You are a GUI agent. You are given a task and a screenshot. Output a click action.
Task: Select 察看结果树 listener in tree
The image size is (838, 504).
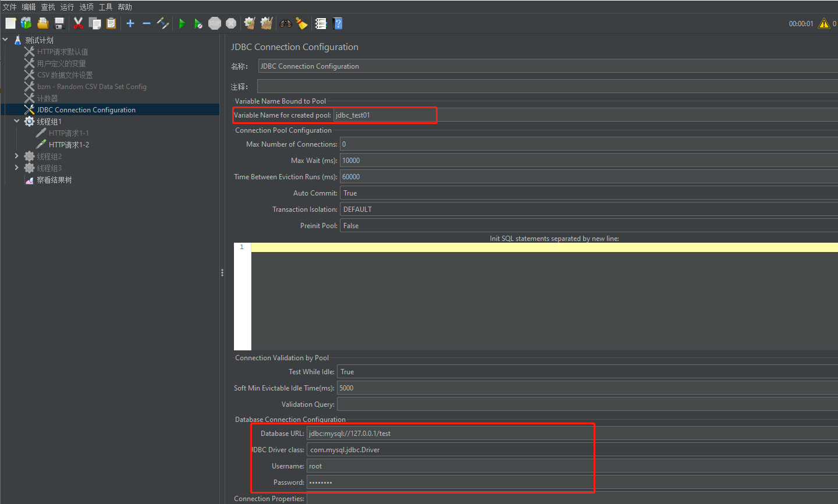click(54, 180)
